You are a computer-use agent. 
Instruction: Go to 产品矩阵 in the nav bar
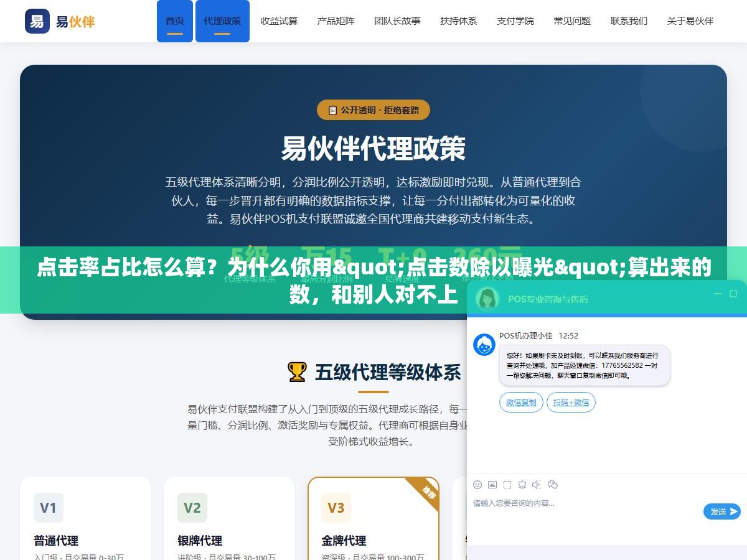[x=336, y=21]
